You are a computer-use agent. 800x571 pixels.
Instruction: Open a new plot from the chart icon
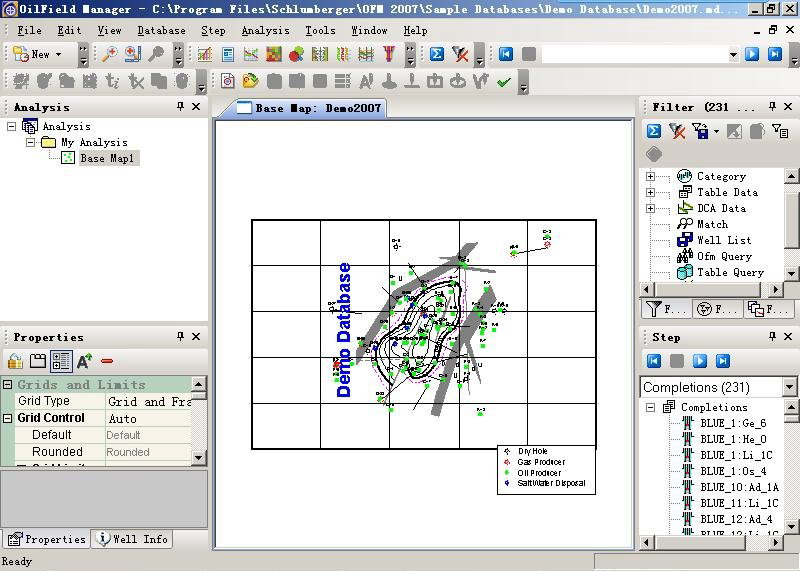coord(205,54)
